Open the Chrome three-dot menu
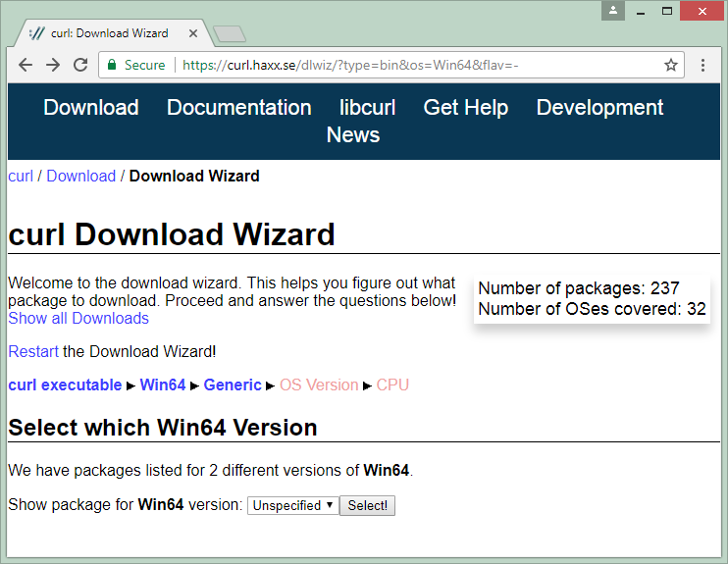Image resolution: width=728 pixels, height=564 pixels. pyautogui.click(x=702, y=65)
